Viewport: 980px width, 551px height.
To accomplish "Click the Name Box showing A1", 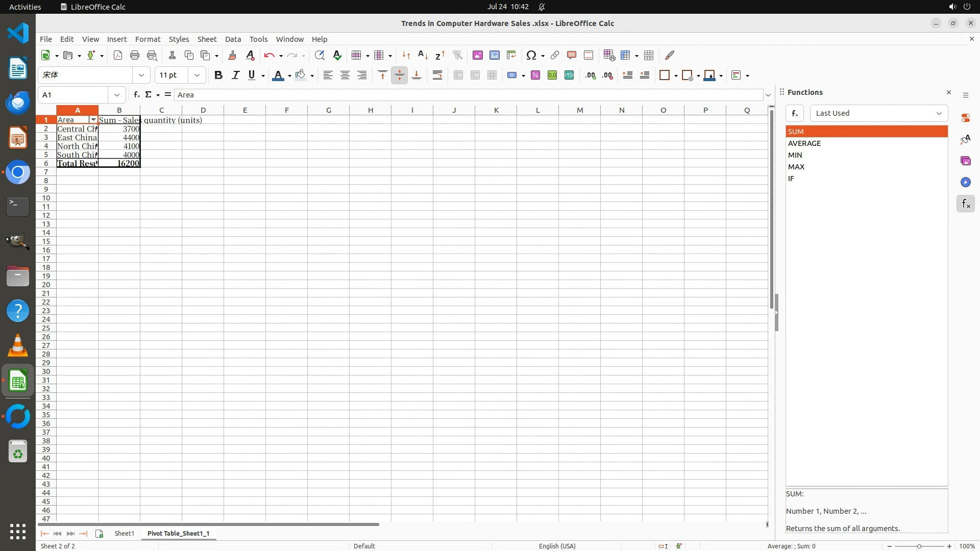I will (74, 94).
